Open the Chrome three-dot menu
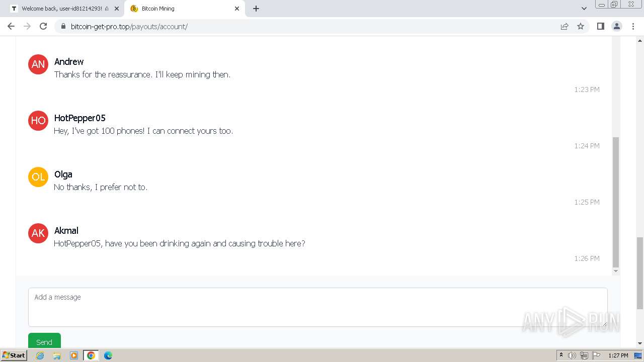 click(x=633, y=26)
